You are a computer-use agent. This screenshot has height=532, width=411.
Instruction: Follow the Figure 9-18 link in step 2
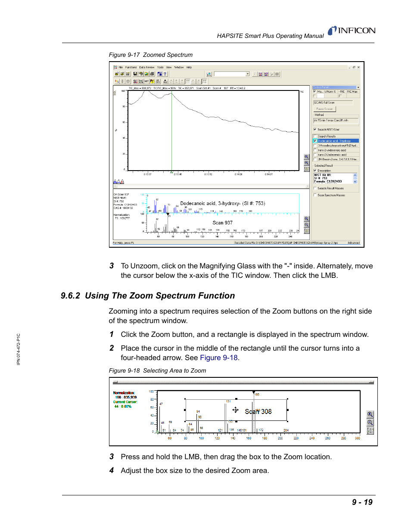click(219, 358)
